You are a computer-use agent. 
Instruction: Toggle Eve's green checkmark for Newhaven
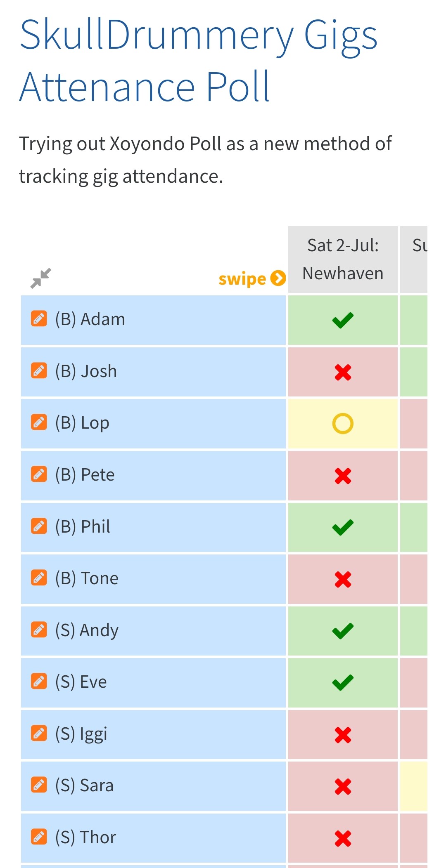click(343, 683)
